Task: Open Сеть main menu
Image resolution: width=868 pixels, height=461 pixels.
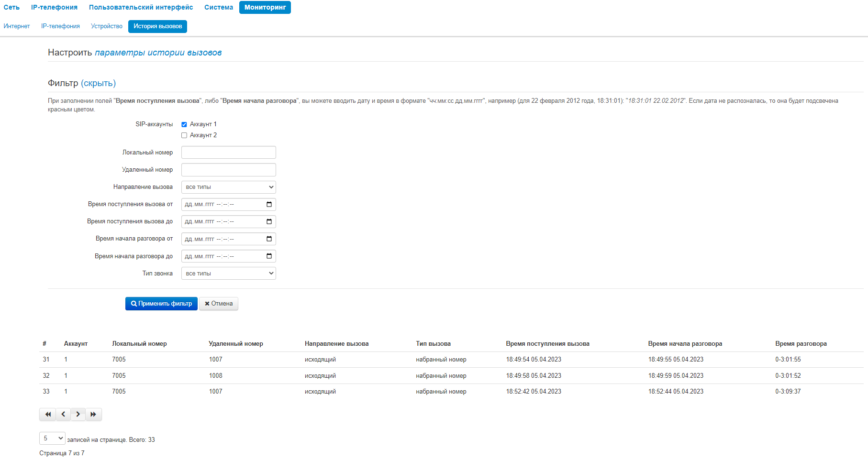Action: pyautogui.click(x=11, y=7)
